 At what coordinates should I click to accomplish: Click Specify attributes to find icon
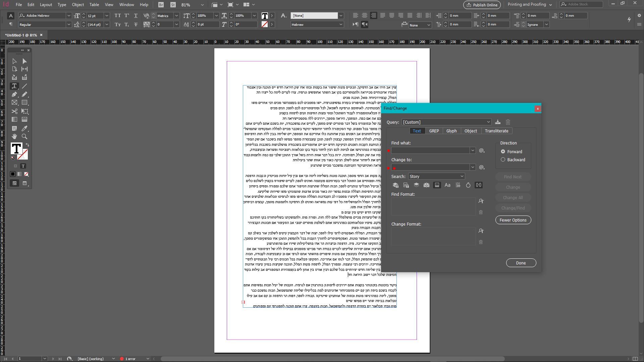point(481,201)
